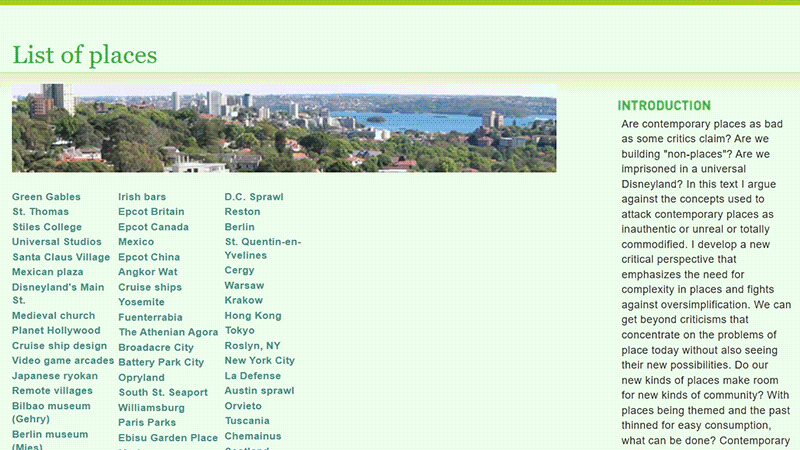800x450 pixels.
Task: Click the Stiles College link
Action: click(47, 227)
